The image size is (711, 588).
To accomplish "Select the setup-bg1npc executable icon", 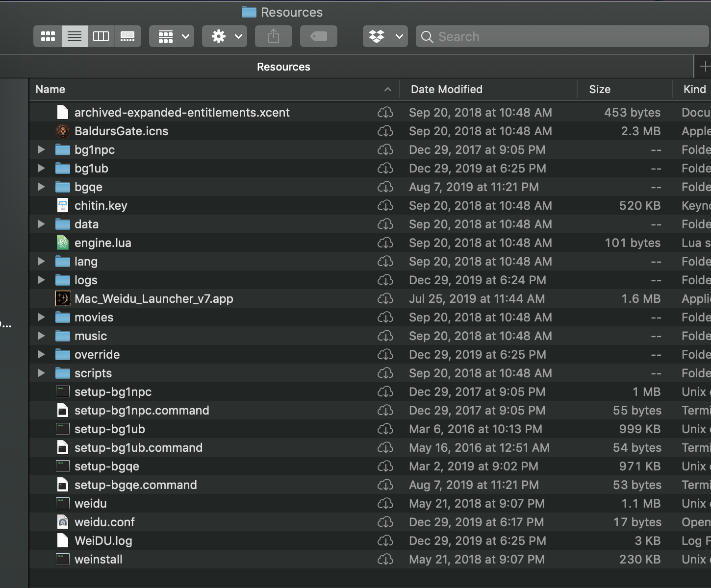I will [63, 392].
